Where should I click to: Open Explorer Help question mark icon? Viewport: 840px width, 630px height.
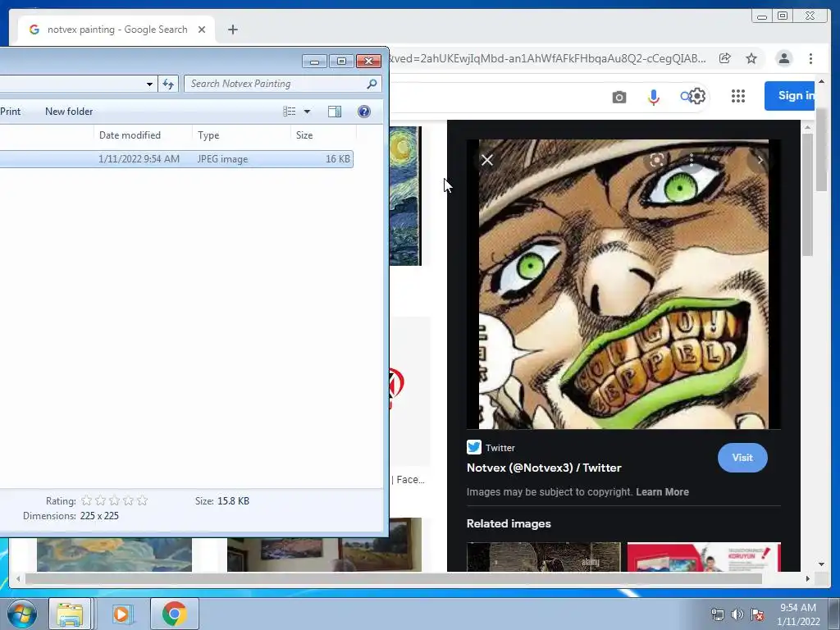tap(363, 112)
